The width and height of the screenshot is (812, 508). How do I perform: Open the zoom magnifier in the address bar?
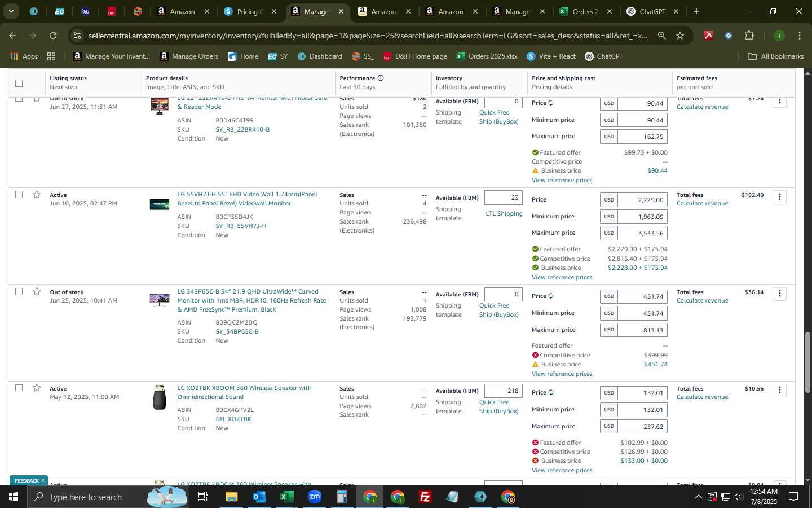[661, 36]
